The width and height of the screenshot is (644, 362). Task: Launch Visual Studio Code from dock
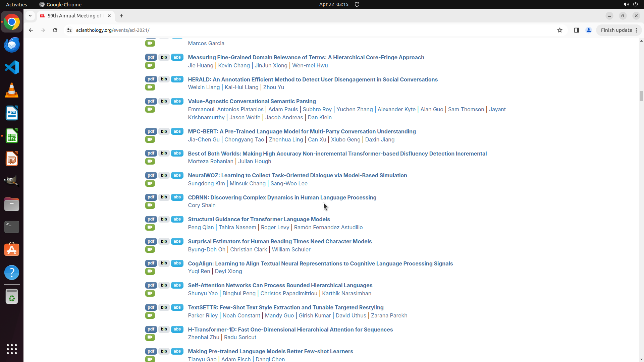[x=12, y=67]
